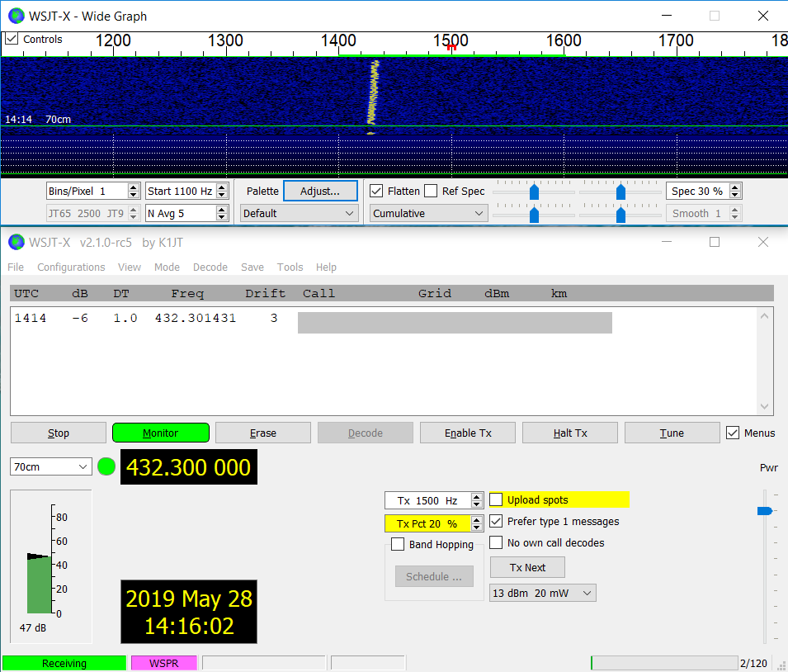The height and width of the screenshot is (672, 788).
Task: Click the 1414 decode row frequency 432.301431
Action: [196, 318]
